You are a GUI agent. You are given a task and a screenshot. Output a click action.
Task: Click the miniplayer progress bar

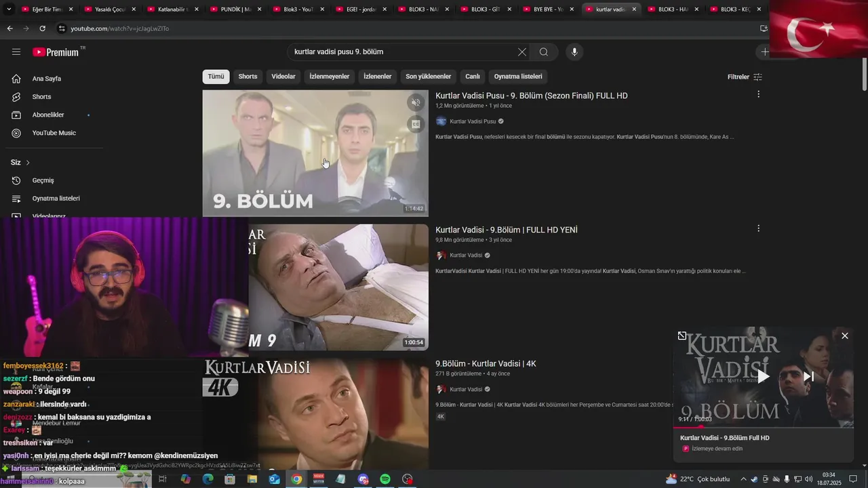click(763, 427)
